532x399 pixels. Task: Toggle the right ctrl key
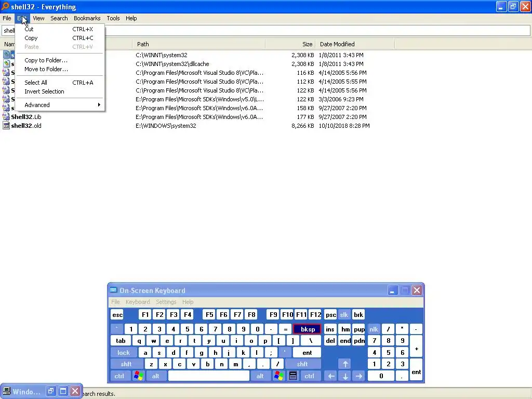tap(310, 376)
